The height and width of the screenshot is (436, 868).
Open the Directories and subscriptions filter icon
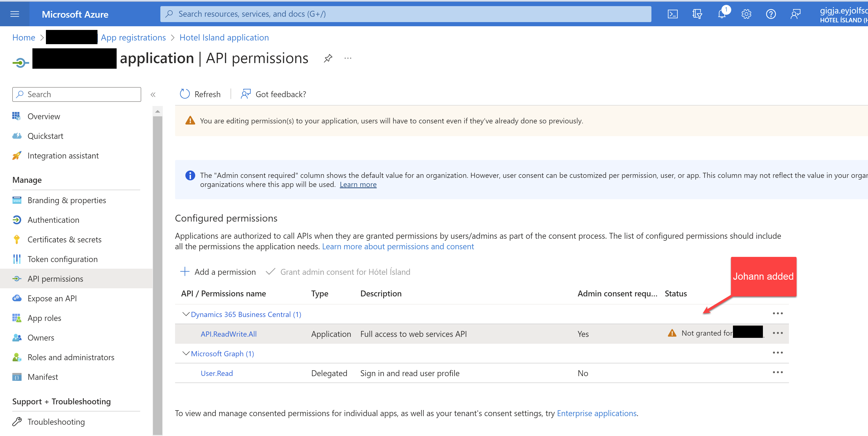coord(697,14)
